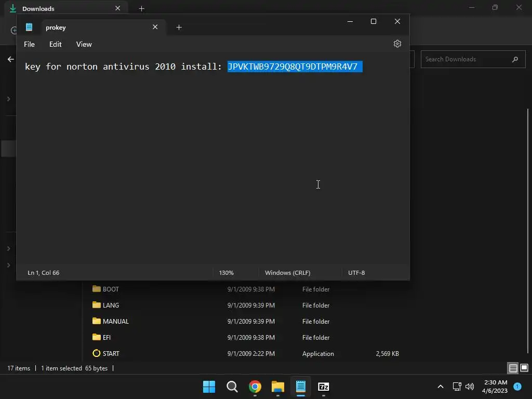Switch Explorer to details view

pyautogui.click(x=513, y=368)
